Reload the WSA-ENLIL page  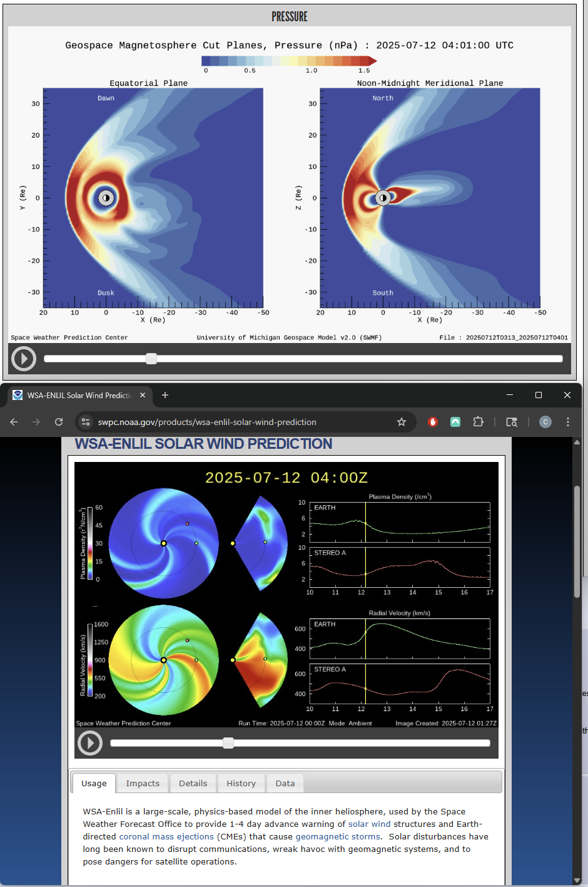click(59, 422)
